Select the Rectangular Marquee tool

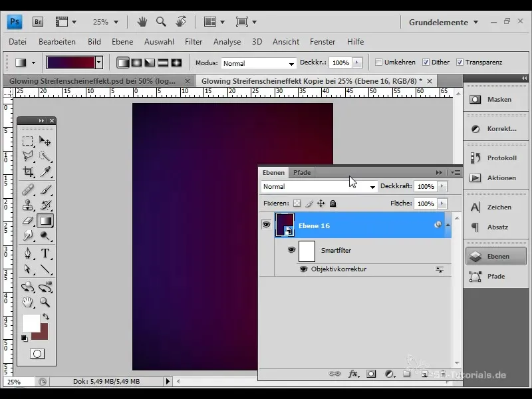click(x=28, y=141)
